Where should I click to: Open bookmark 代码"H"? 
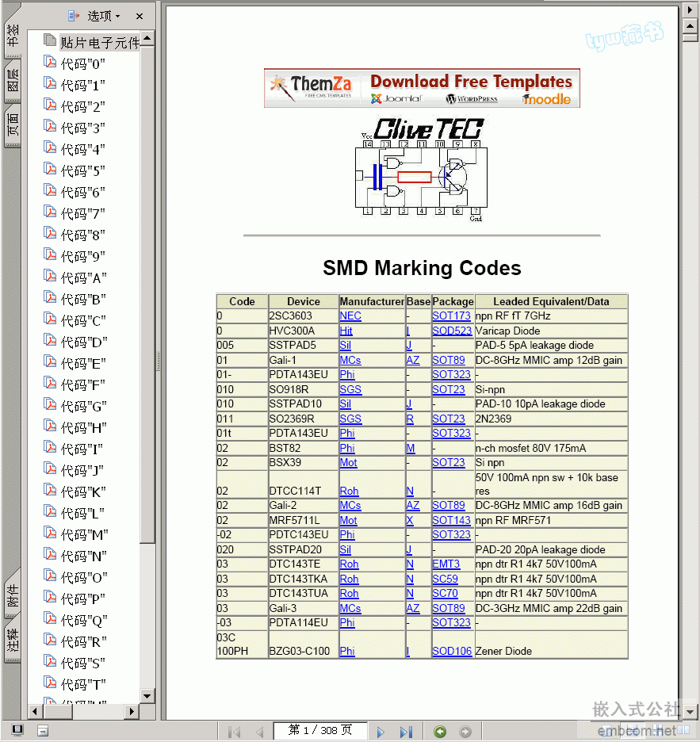(x=84, y=427)
